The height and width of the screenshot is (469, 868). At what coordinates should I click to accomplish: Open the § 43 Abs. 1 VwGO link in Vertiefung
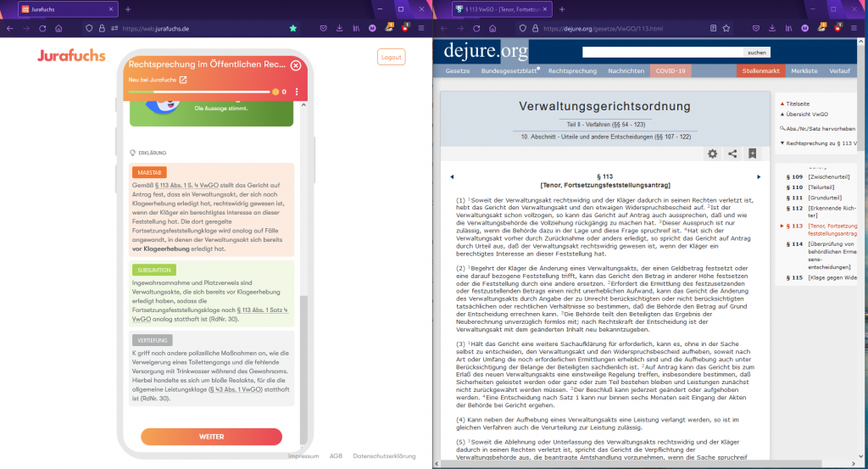[x=236, y=390]
